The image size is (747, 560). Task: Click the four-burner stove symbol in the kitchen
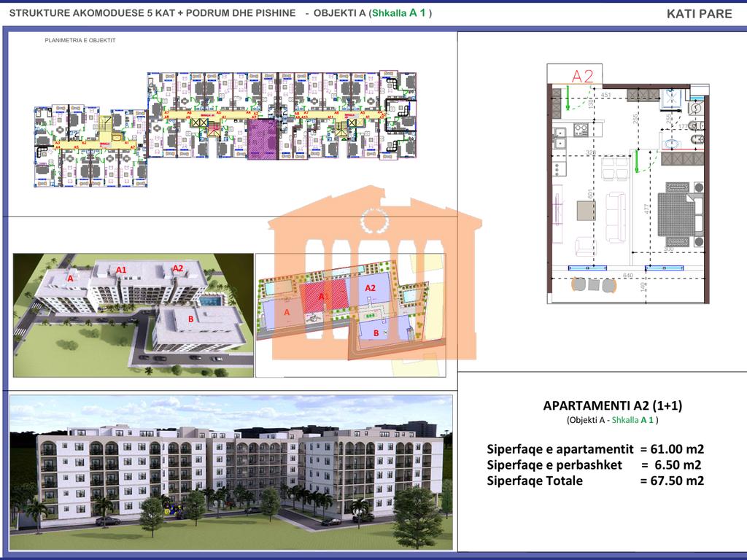point(580,130)
